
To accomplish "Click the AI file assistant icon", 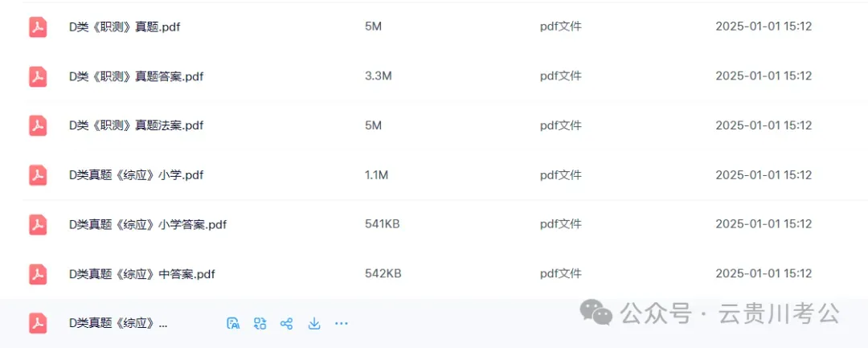I will [x=233, y=324].
